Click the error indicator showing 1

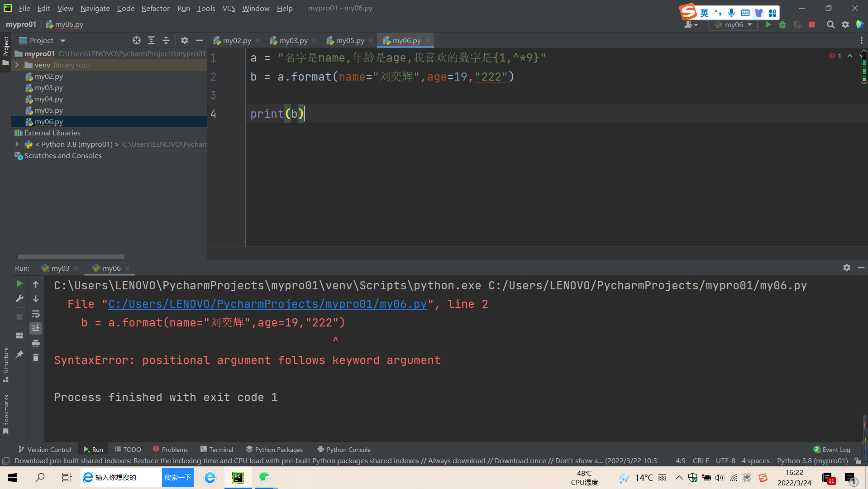[835, 56]
